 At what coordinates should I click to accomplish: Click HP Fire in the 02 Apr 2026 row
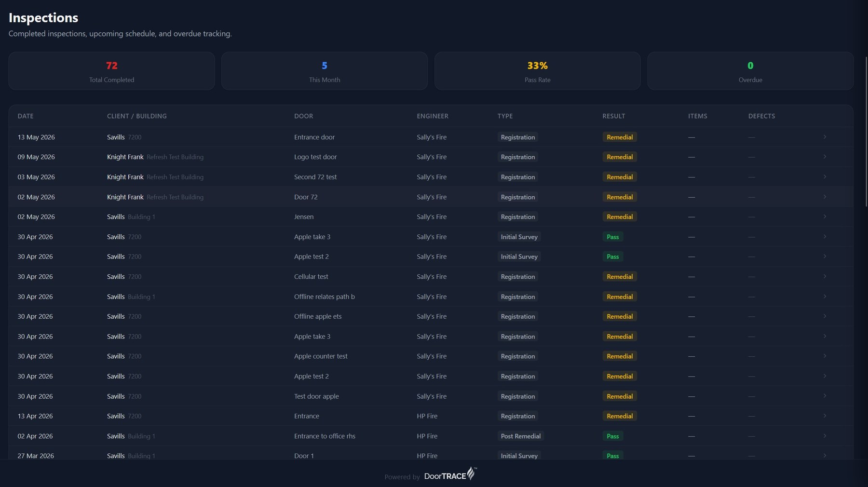tap(427, 436)
